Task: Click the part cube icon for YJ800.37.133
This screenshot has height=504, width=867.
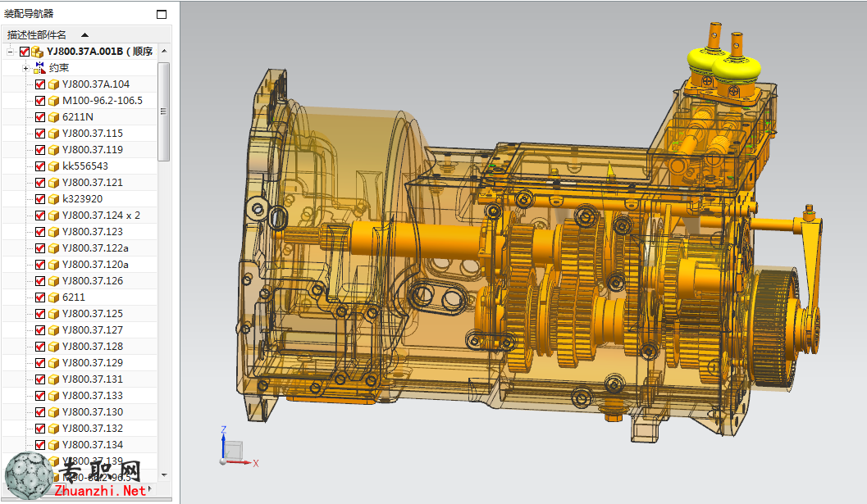Action: [x=53, y=397]
